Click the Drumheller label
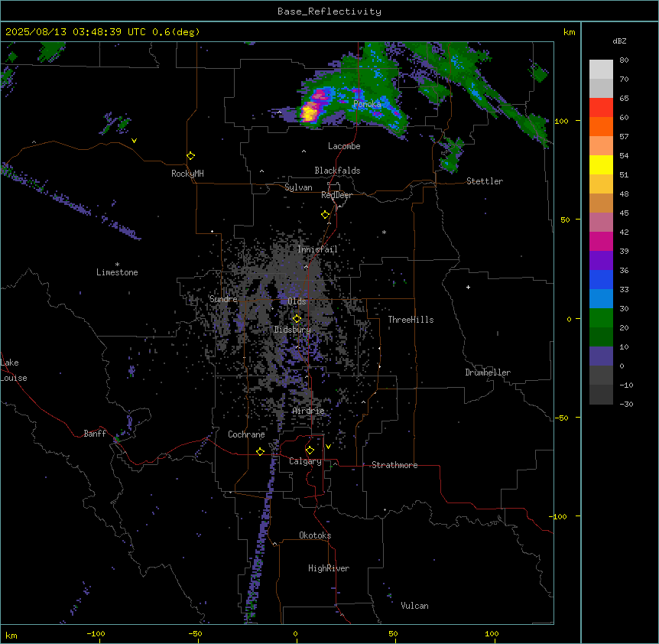This screenshot has height=644, width=659. click(488, 372)
